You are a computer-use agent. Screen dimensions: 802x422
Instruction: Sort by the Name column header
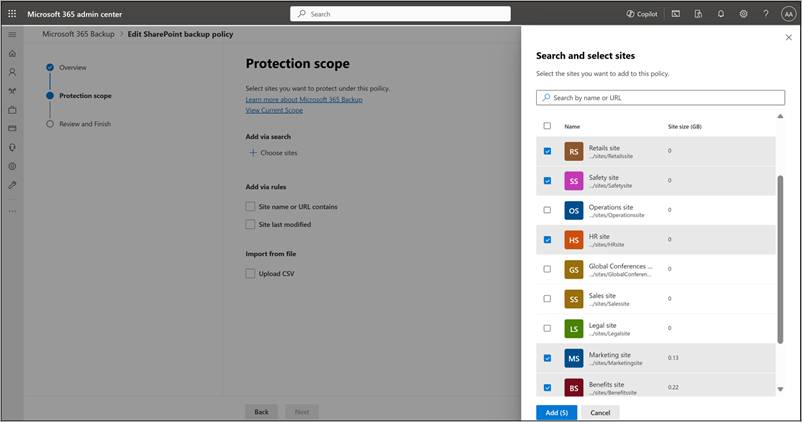click(x=572, y=126)
